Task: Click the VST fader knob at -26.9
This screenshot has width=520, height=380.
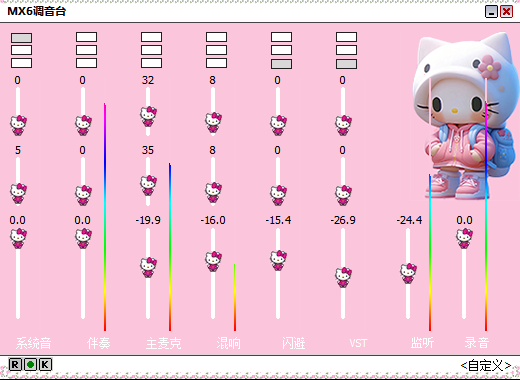Action: click(343, 277)
